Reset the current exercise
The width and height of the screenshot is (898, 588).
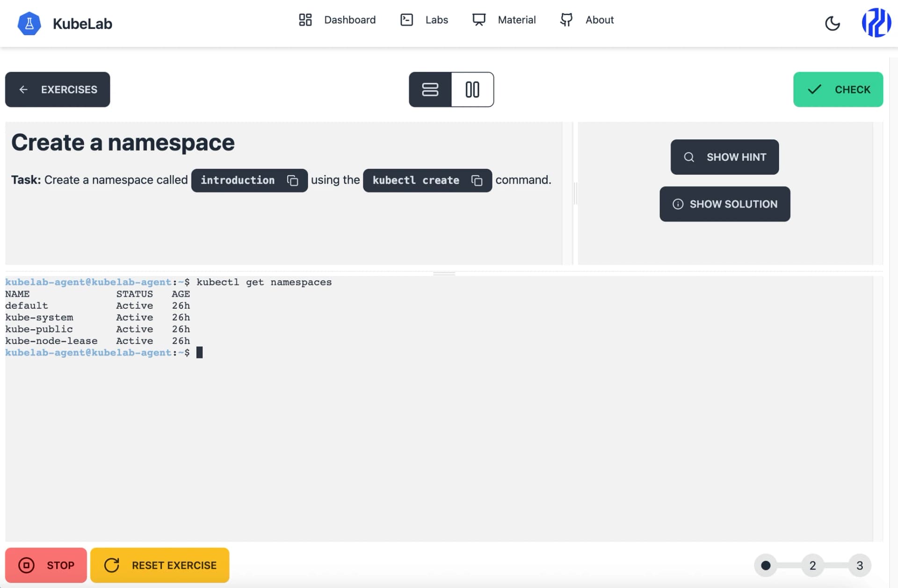point(159,565)
